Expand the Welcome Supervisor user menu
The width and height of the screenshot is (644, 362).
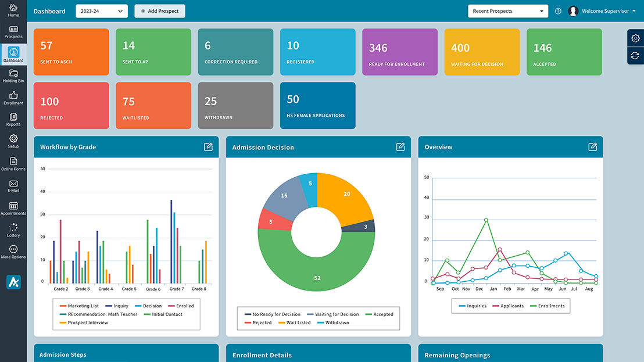606,10
